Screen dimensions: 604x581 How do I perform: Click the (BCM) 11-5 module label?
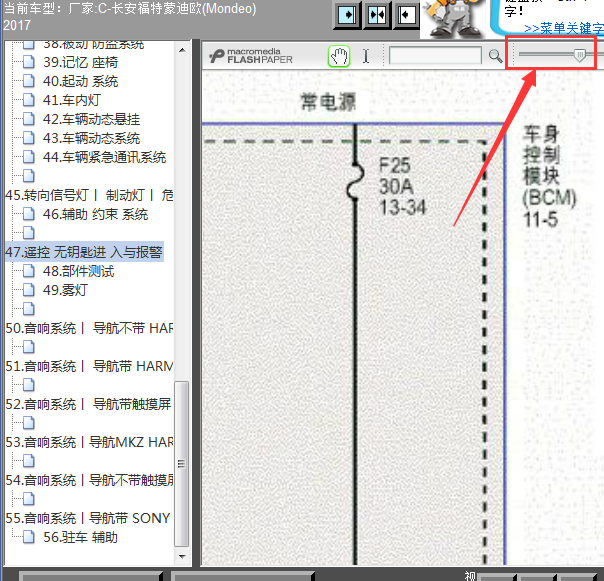(549, 208)
